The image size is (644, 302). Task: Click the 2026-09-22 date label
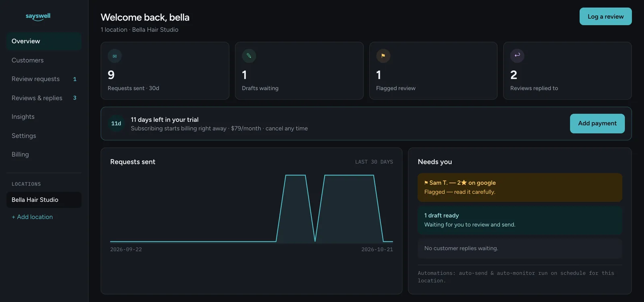tap(126, 250)
